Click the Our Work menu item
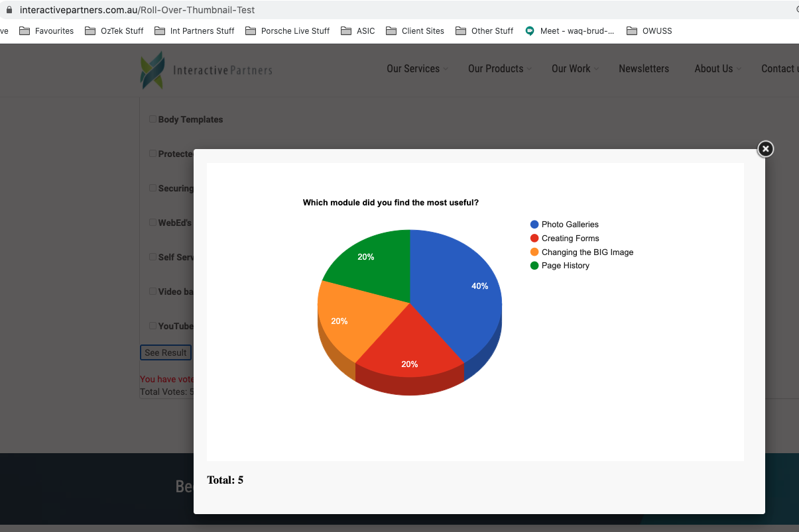 tap(571, 69)
